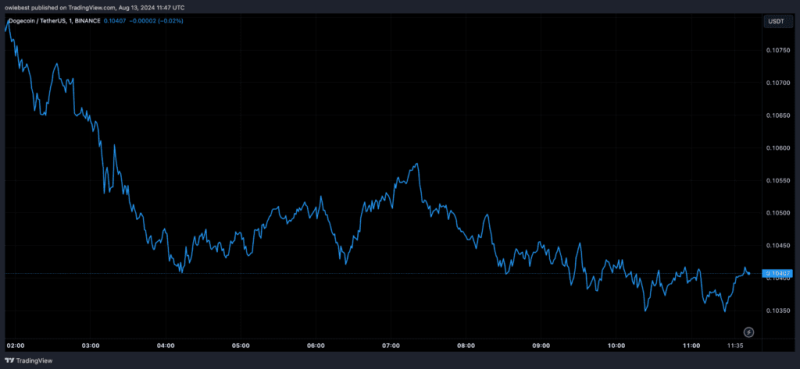Click the 0.10750 price axis label
Image resolution: width=800 pixels, height=369 pixels.
(779, 50)
